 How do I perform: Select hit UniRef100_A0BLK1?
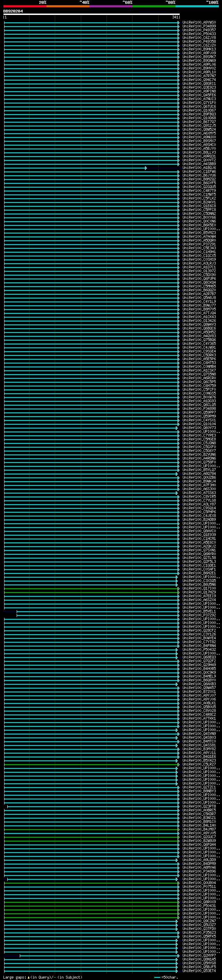(x=199, y=703)
